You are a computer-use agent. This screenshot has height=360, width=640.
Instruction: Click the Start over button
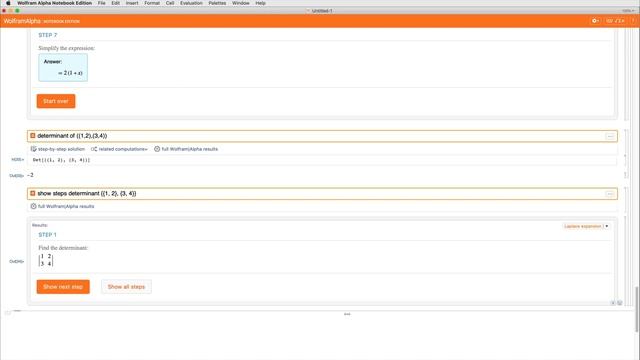tap(56, 101)
